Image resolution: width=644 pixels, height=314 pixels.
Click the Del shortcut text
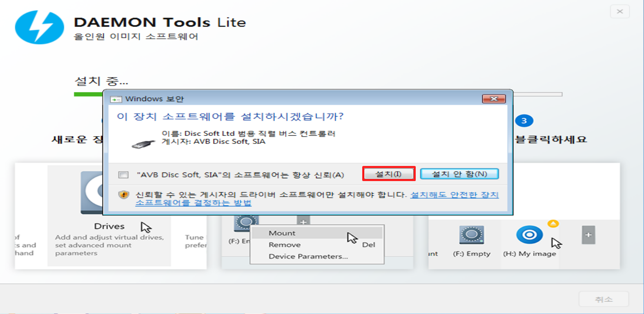click(x=368, y=245)
